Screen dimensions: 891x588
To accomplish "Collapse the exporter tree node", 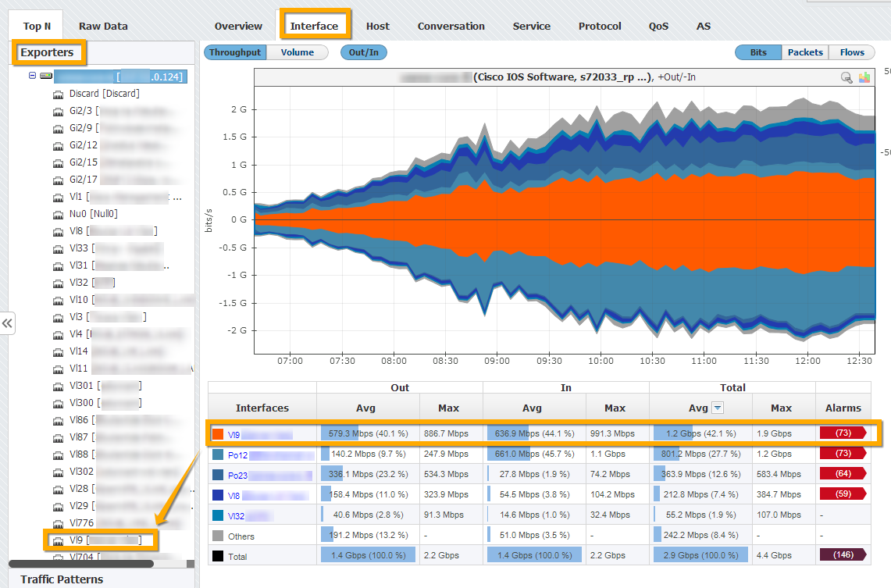I will 32,76.
